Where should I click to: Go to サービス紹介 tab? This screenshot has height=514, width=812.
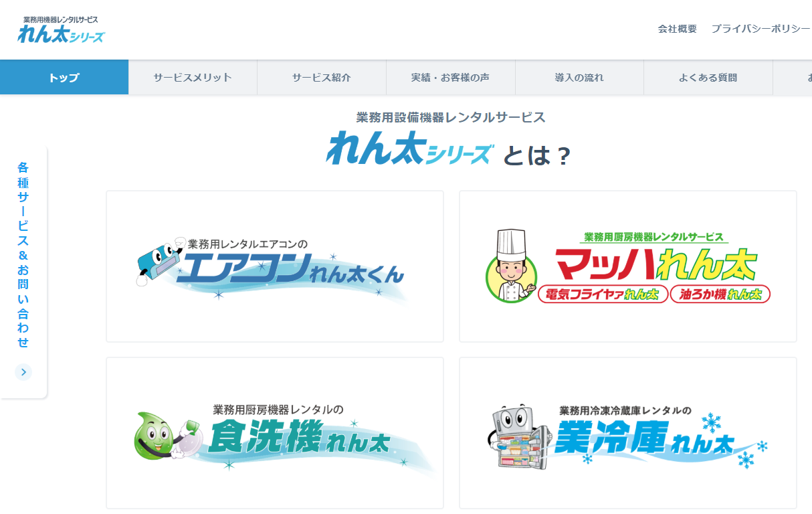(x=322, y=77)
